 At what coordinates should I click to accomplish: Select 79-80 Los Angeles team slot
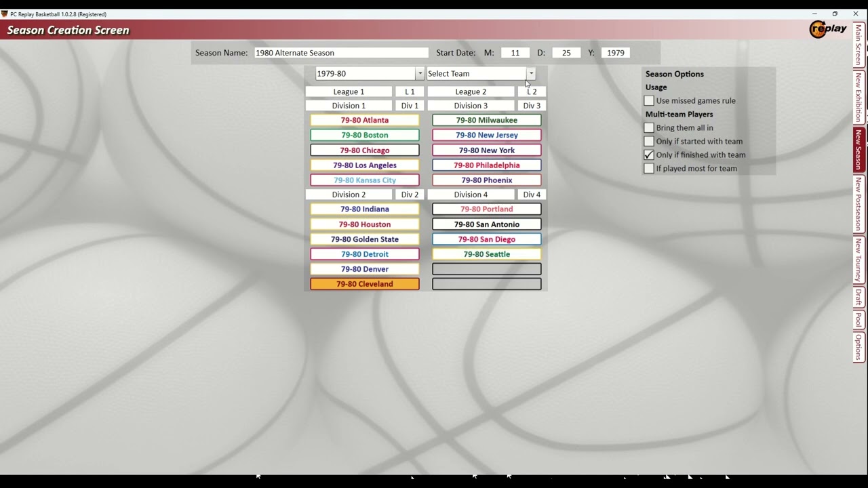click(365, 165)
